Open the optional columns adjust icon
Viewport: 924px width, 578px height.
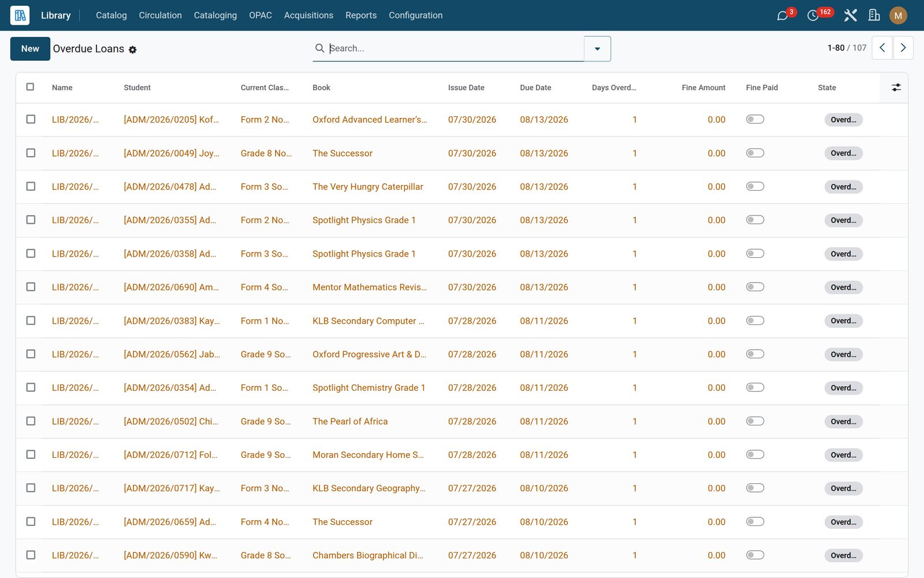896,87
